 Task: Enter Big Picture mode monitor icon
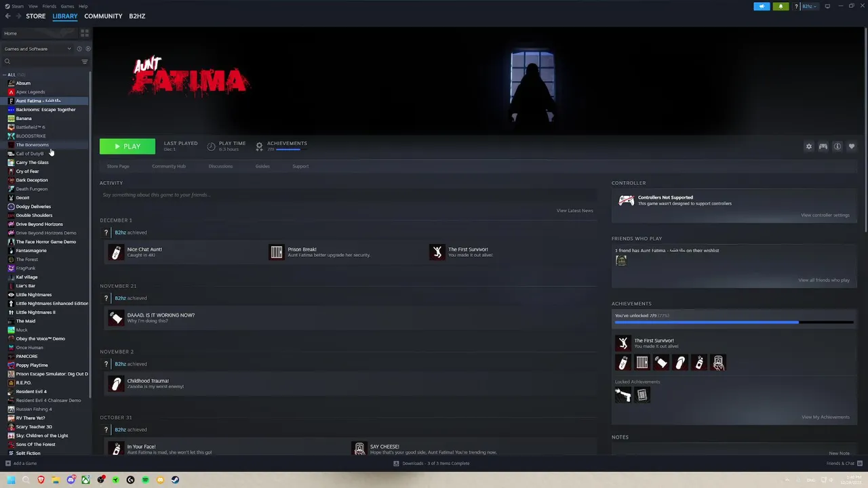point(827,6)
